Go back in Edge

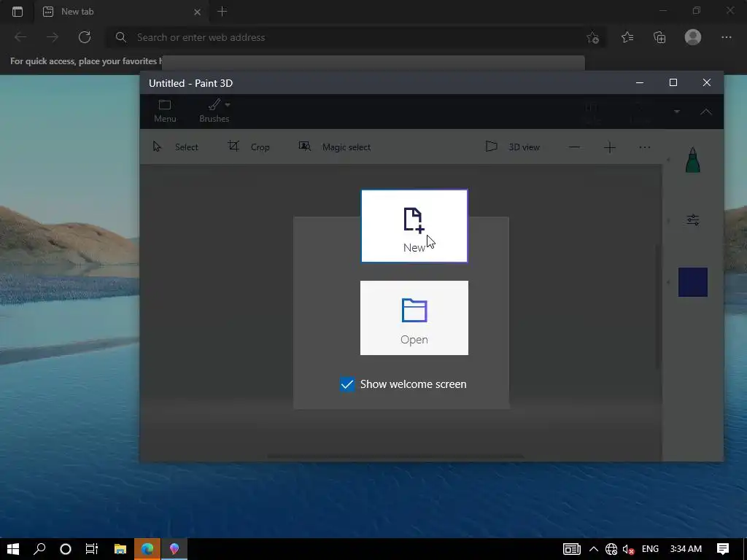(x=20, y=37)
